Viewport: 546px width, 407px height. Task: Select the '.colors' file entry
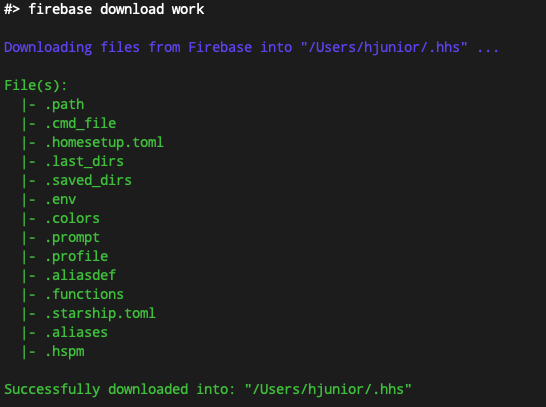coord(72,219)
